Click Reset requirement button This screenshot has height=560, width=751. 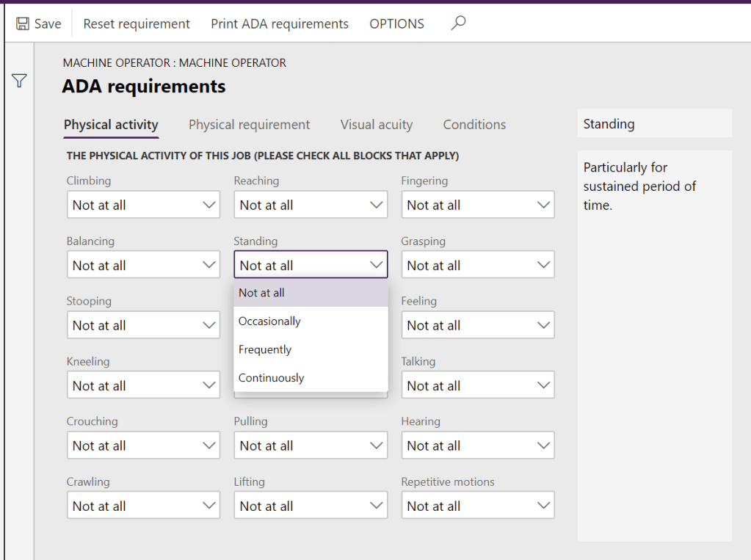pos(137,23)
